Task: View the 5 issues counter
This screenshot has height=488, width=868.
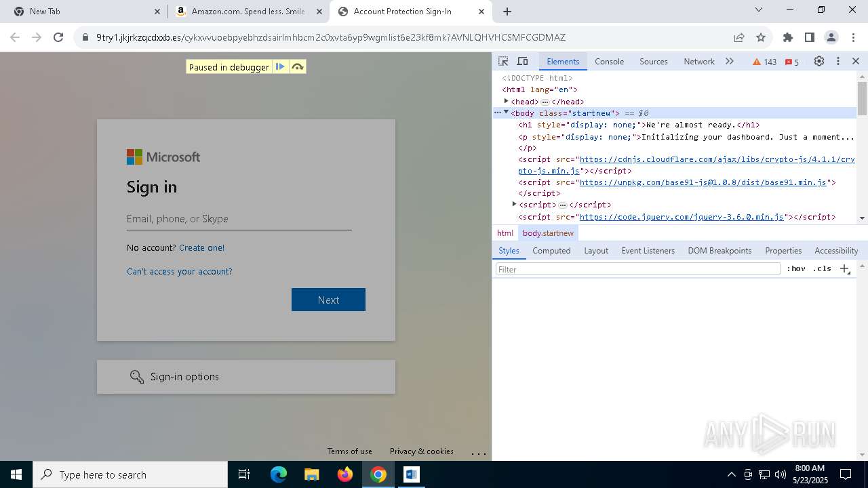Action: coord(792,62)
